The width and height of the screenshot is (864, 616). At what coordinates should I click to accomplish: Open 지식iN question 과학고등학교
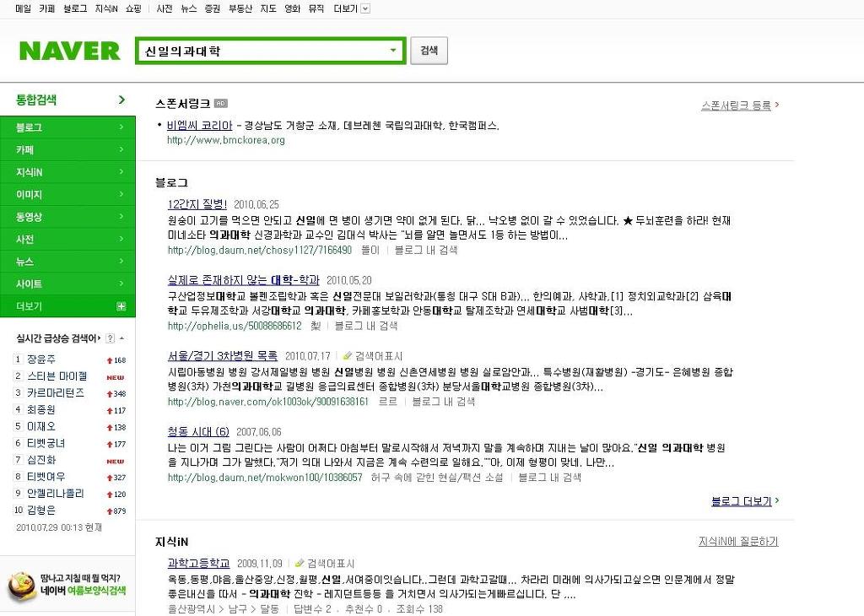198,563
